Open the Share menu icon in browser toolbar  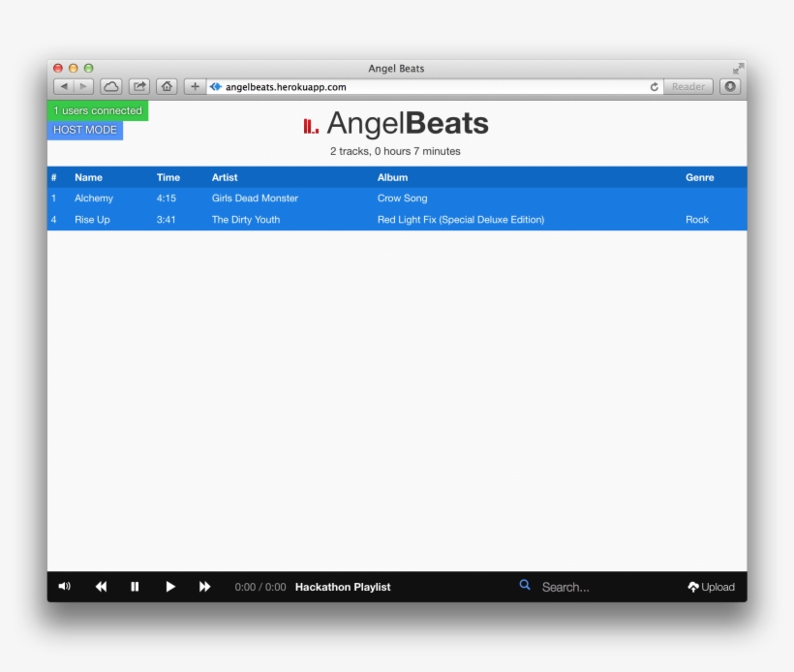point(139,85)
